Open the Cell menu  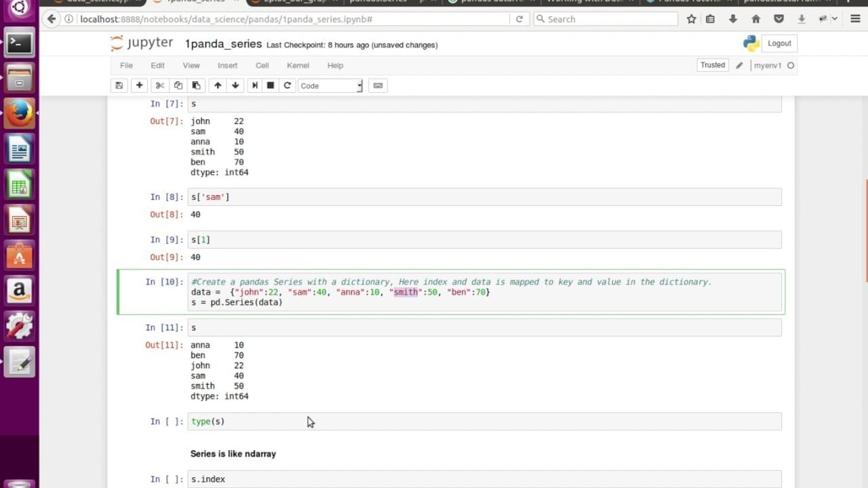coord(262,66)
